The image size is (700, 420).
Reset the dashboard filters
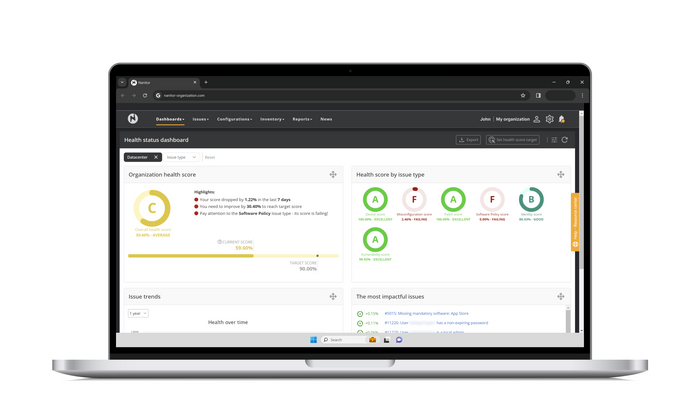click(x=210, y=157)
